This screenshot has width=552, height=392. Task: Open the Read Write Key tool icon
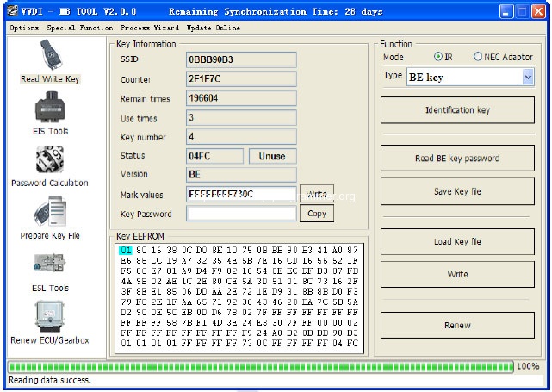49,57
